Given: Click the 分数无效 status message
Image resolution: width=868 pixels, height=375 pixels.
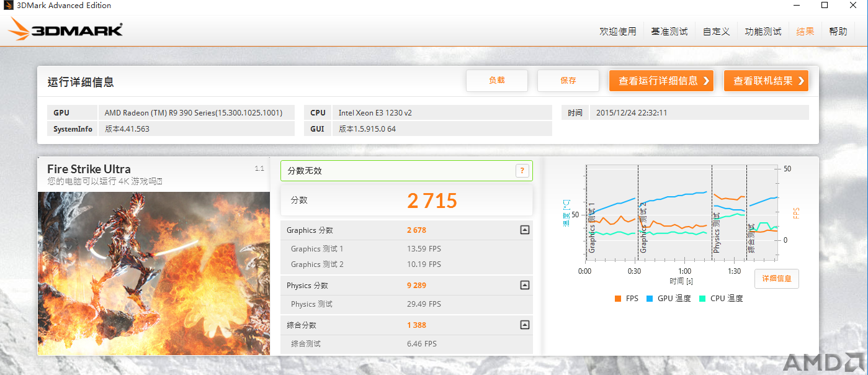Looking at the screenshot, I should [304, 171].
